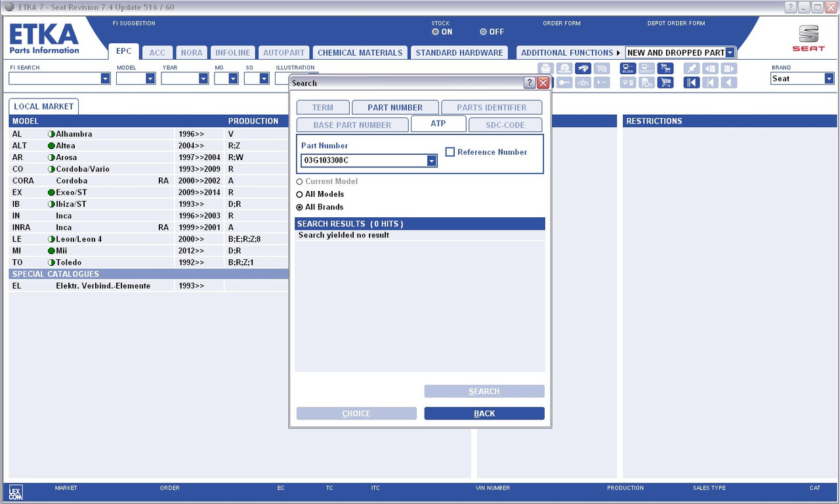Click the key icon in toolbar

point(564,82)
